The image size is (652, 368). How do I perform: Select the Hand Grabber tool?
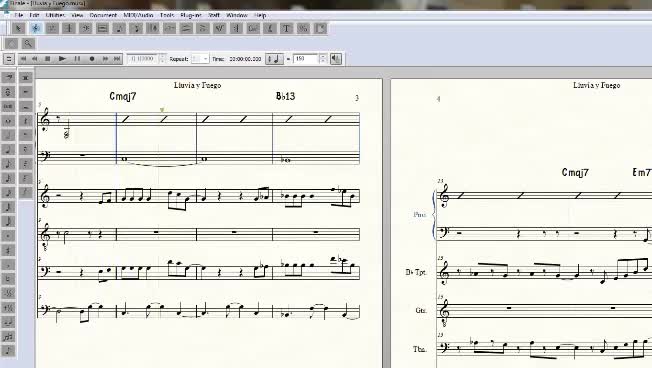click(x=12, y=44)
